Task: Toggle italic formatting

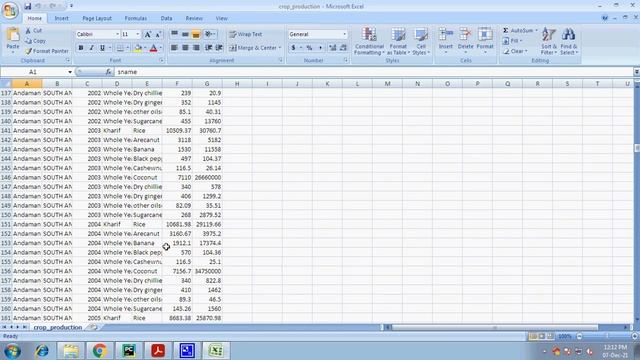Action: click(x=91, y=48)
